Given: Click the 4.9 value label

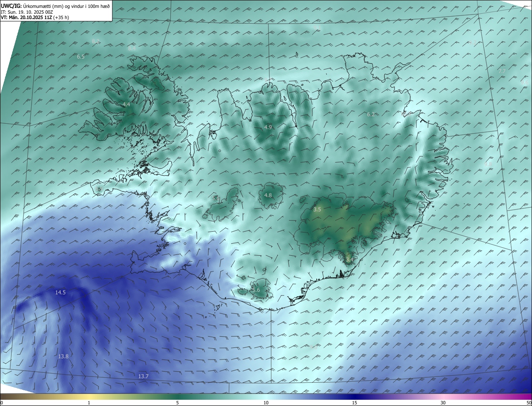Looking at the screenshot, I should tap(268, 127).
